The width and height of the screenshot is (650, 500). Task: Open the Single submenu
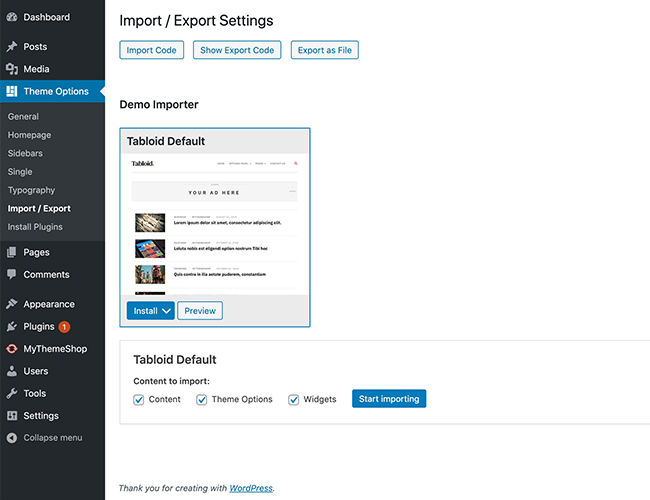[20, 172]
